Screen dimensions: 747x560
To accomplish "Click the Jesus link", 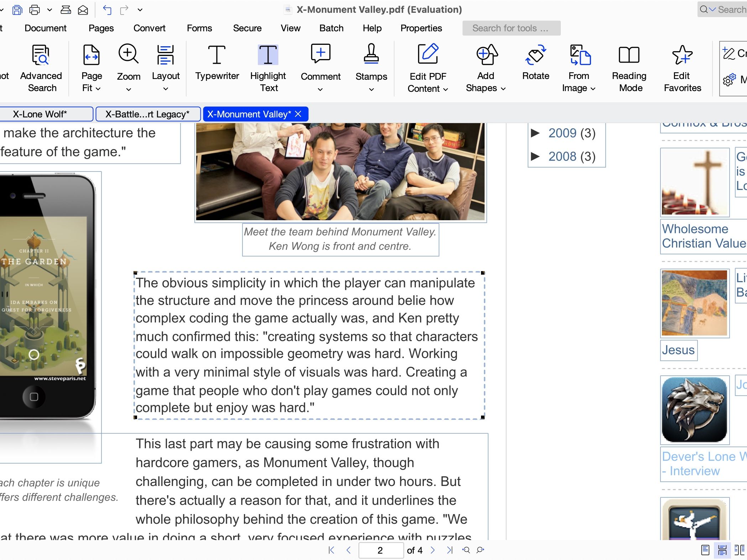I will (x=678, y=350).
